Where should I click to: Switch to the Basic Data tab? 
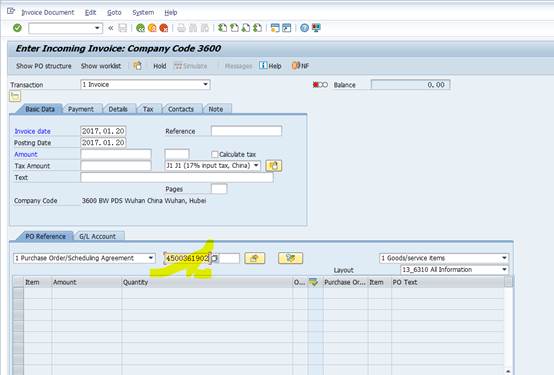pyautogui.click(x=40, y=109)
